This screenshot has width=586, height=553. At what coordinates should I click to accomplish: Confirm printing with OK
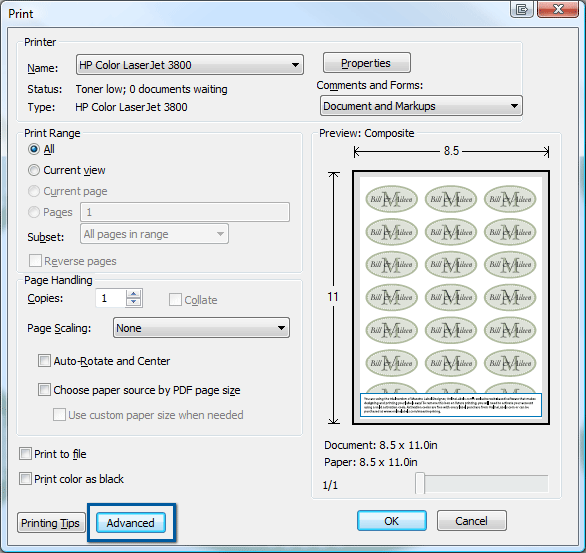(x=392, y=520)
